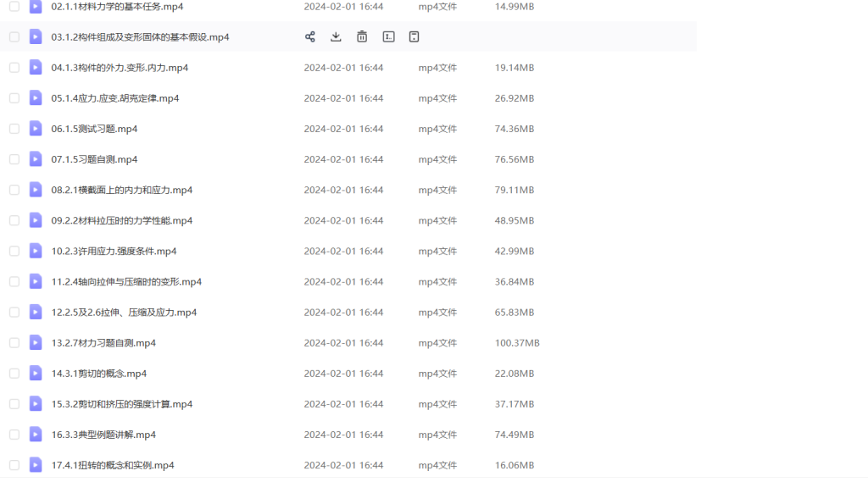
Task: Select the checkbox for 06.1.5测试习题.mp4
Action: click(14, 129)
